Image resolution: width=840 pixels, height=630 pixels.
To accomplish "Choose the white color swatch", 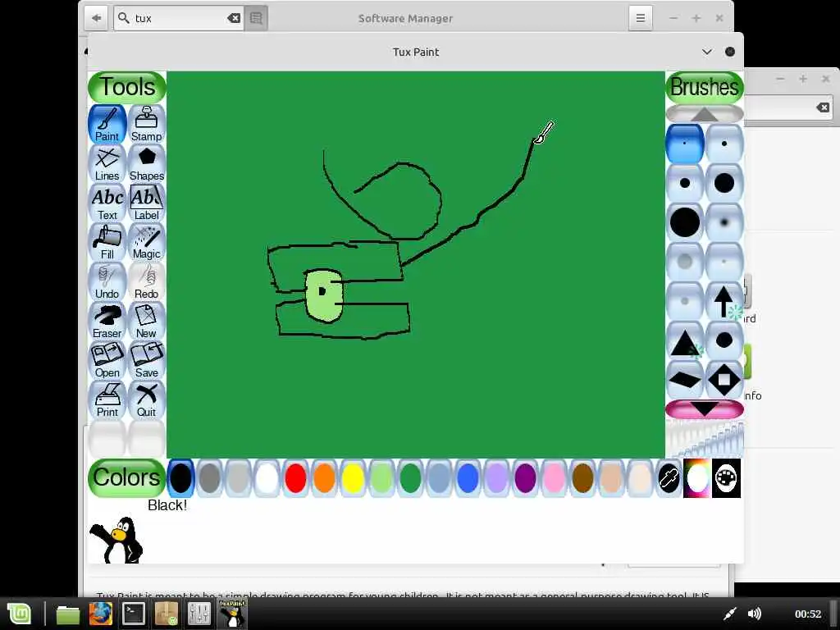I will [x=267, y=478].
